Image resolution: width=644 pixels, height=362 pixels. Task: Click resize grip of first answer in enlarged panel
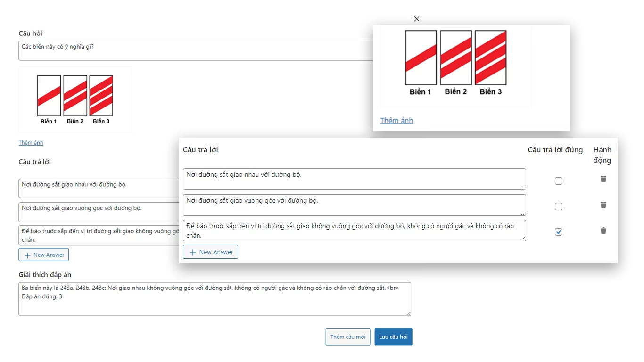523,187
